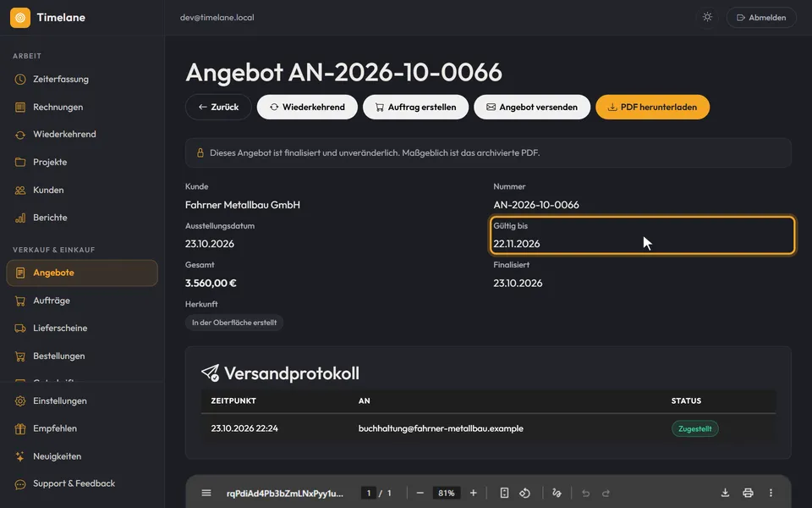Click Gesamt amount 3.560,00 €
Viewport: 812px width, 508px height.
[x=211, y=283]
